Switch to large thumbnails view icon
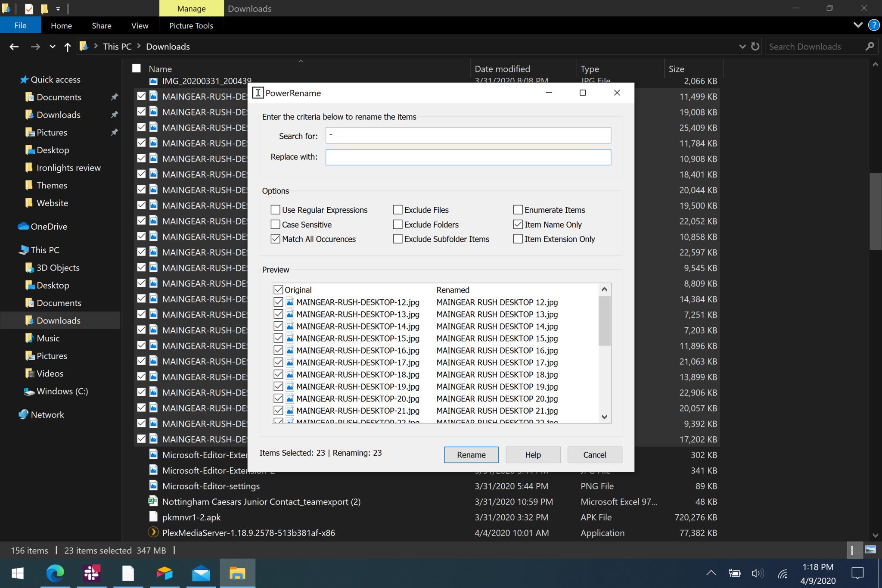The height and width of the screenshot is (588, 882). coord(870,550)
